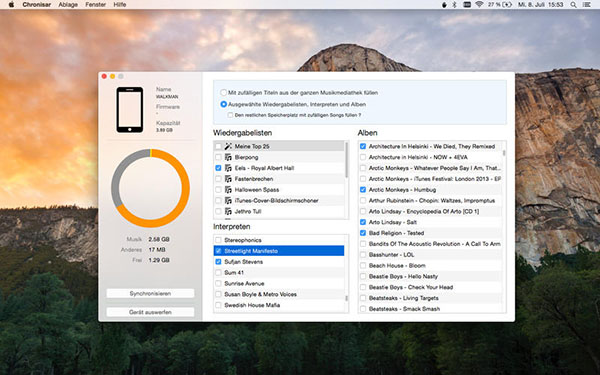600x375 pixels.
Task: Select Arctic Monkeys - Whatever People Say row
Action: [430, 168]
